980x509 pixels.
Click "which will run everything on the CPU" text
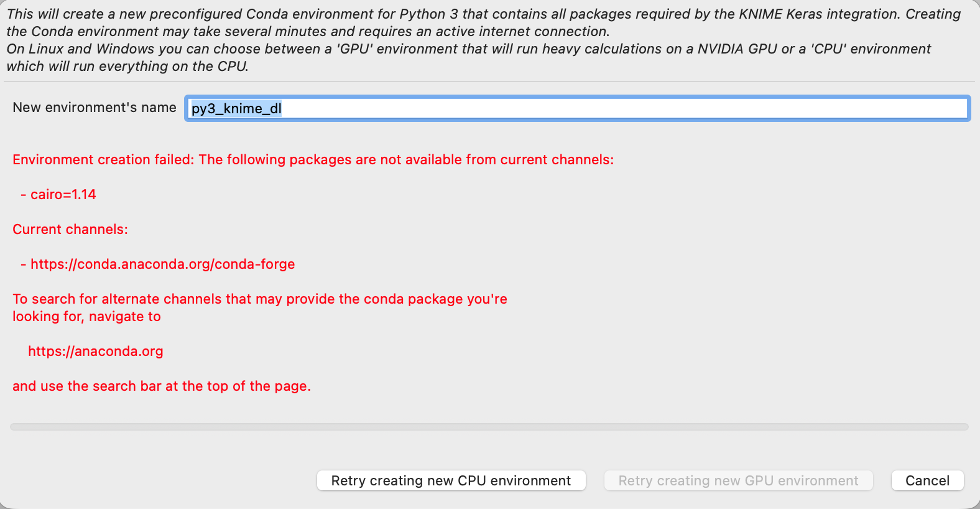coord(127,66)
